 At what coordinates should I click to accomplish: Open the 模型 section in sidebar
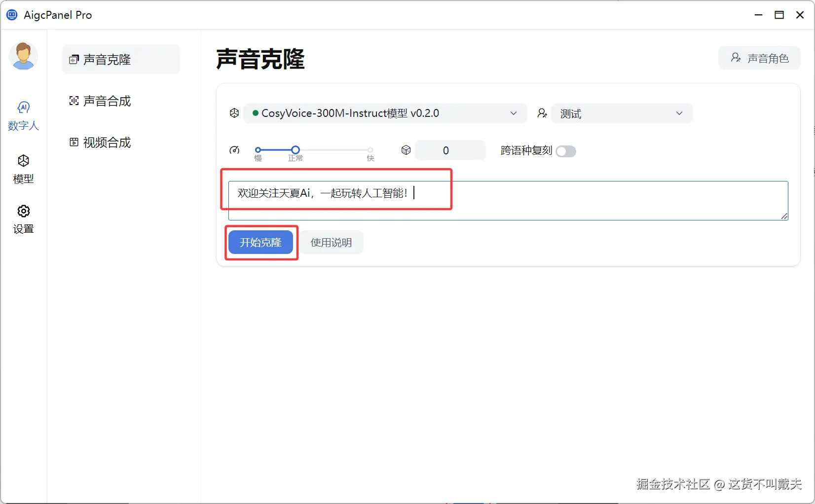click(x=23, y=169)
